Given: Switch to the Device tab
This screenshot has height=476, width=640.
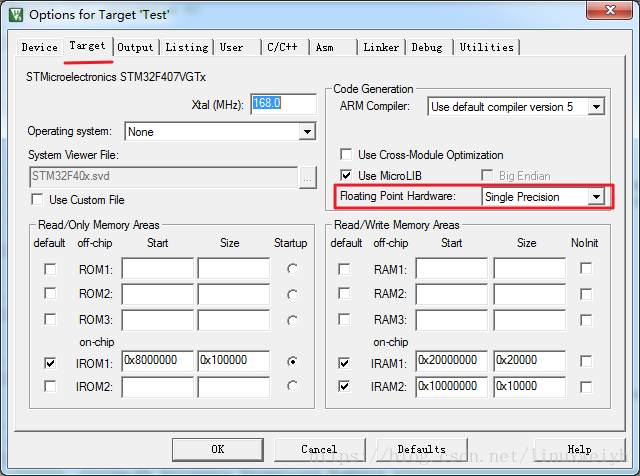Looking at the screenshot, I should [40, 47].
